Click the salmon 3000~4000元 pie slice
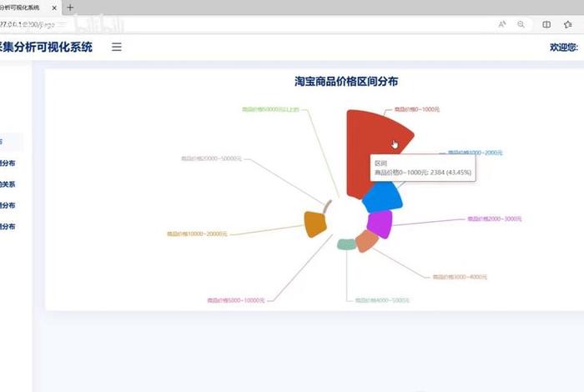The height and width of the screenshot is (392, 584). pos(366,241)
